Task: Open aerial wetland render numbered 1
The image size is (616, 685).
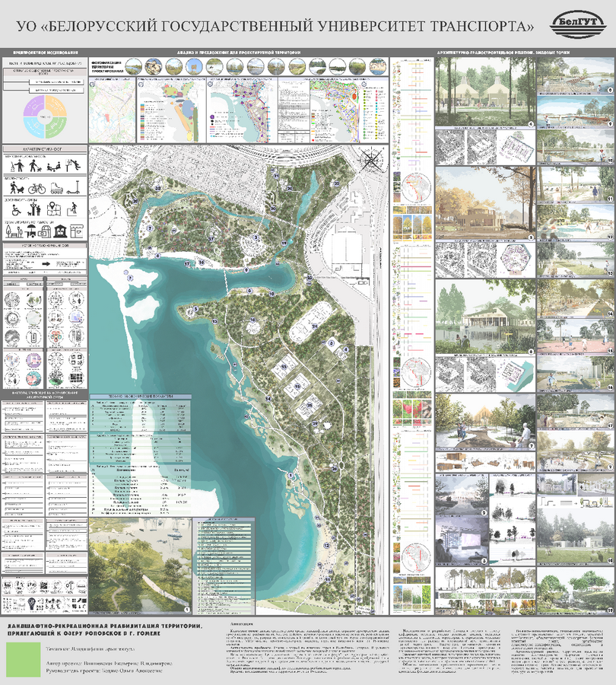Action: 140,566
